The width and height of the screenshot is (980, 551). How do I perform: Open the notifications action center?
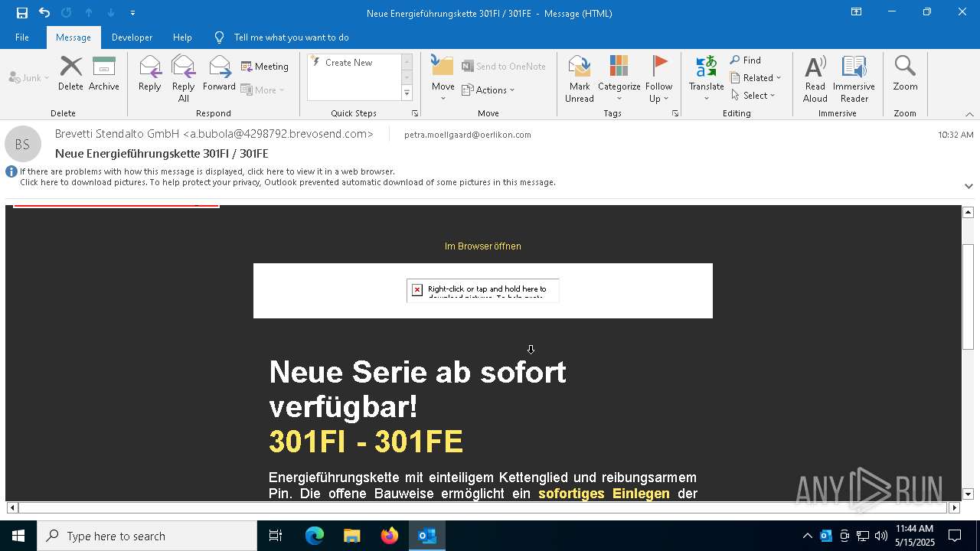(955, 536)
